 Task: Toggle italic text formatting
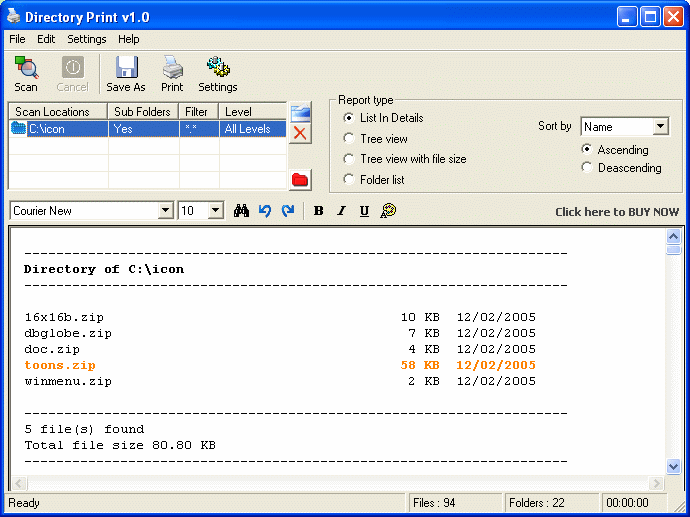tap(341, 211)
